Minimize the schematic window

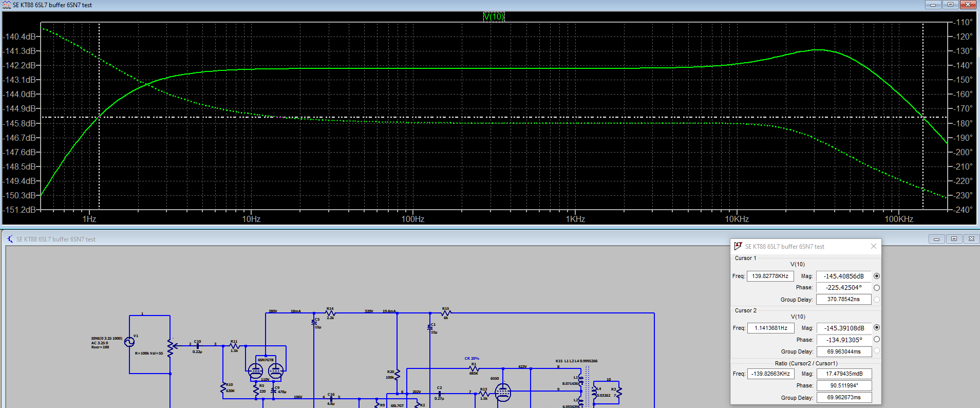click(x=936, y=239)
